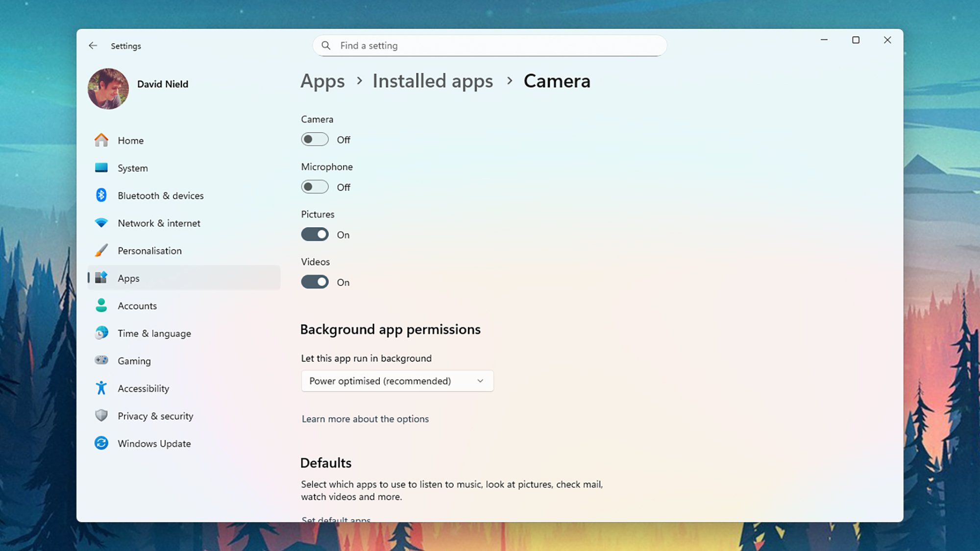Maximize the Settings window
The image size is (980, 551).
coord(856,40)
